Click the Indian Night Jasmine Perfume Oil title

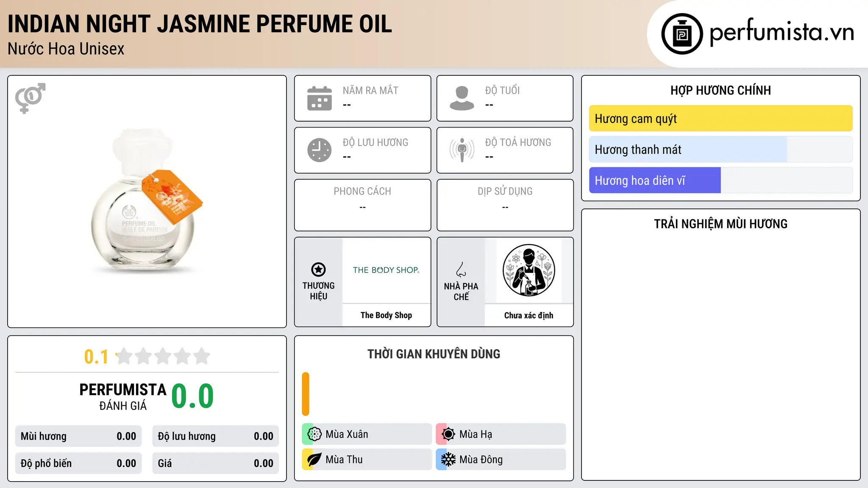[200, 24]
